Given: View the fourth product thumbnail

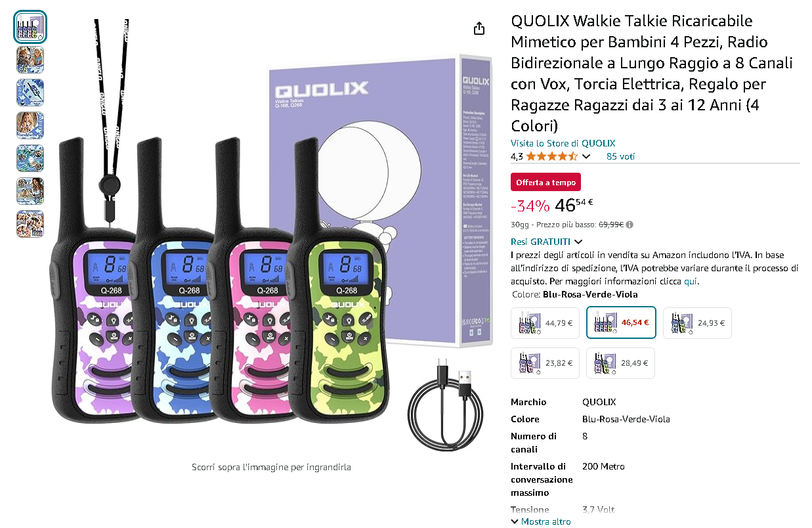Looking at the screenshot, I should pyautogui.click(x=30, y=125).
